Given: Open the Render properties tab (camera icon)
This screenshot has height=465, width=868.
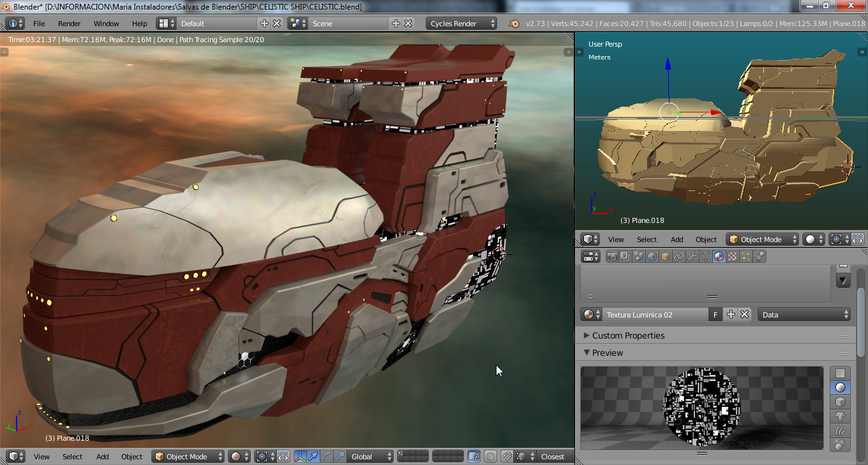Looking at the screenshot, I should click(x=612, y=257).
